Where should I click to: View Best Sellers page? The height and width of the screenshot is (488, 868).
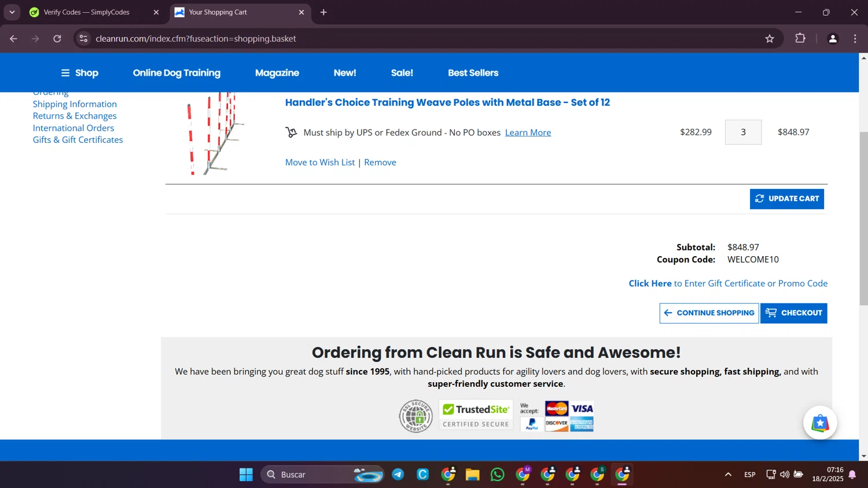pos(473,73)
